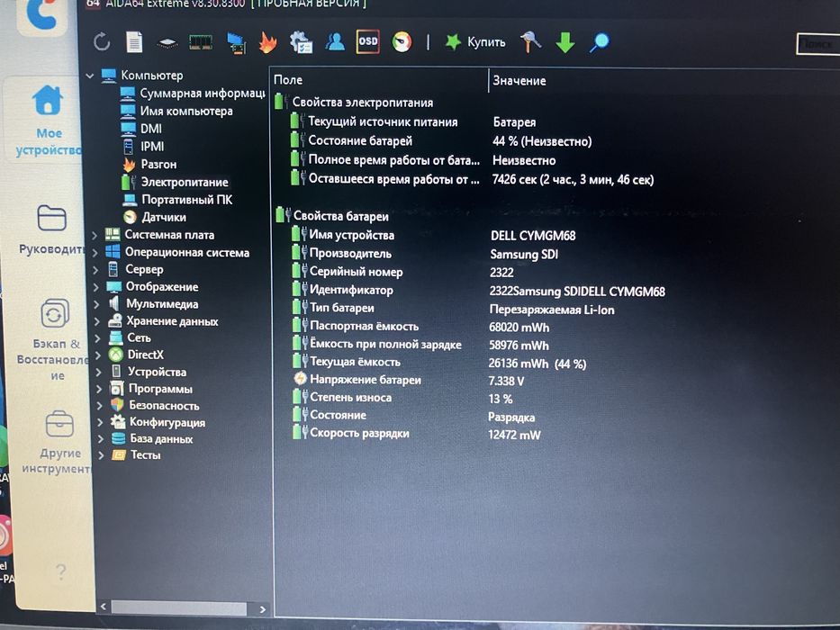Expand the Сеть node
This screenshot has height=630, width=840.
(97, 338)
